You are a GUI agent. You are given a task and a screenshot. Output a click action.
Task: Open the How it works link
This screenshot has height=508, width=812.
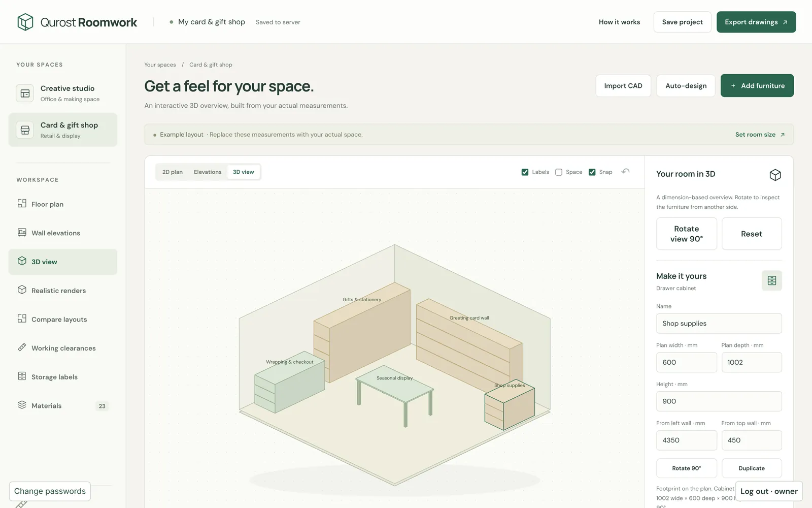619,22
